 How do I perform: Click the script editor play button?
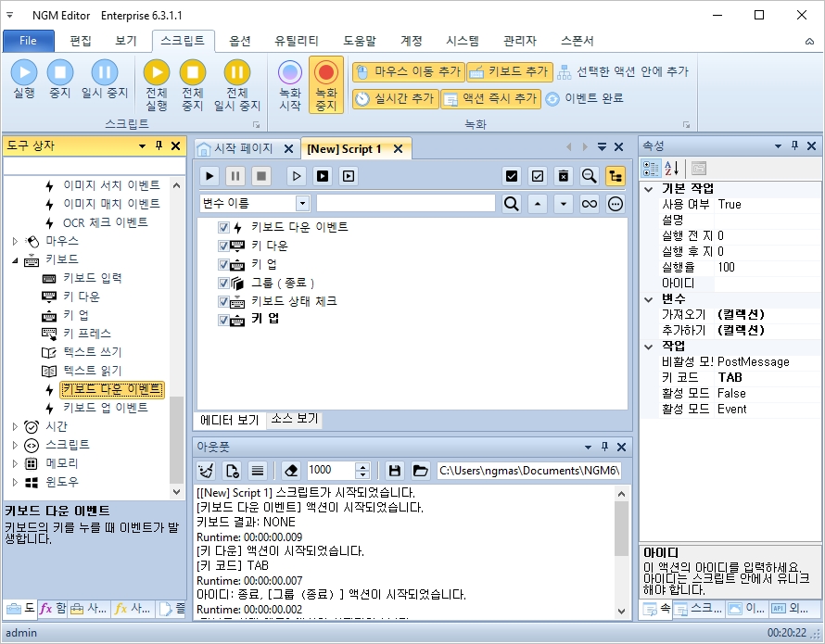tap(209, 176)
